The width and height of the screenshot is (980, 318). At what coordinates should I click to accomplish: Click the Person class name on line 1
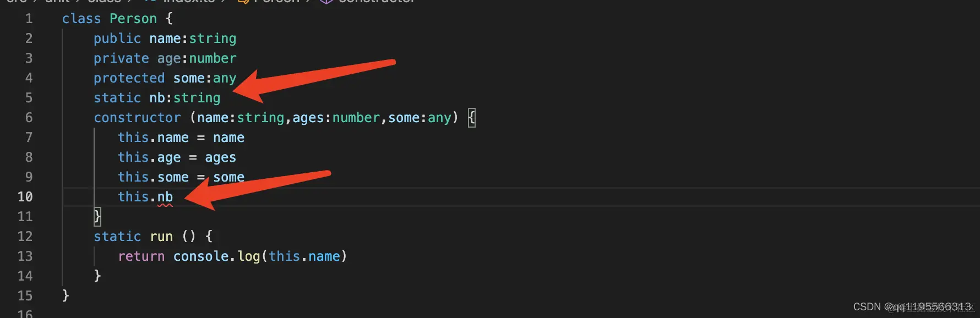133,19
